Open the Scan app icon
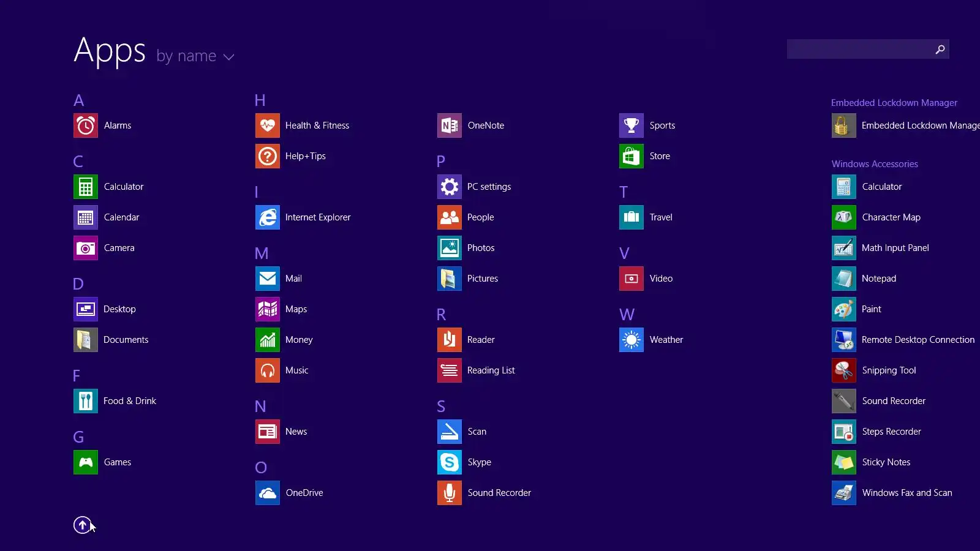The height and width of the screenshot is (551, 980). click(x=450, y=432)
